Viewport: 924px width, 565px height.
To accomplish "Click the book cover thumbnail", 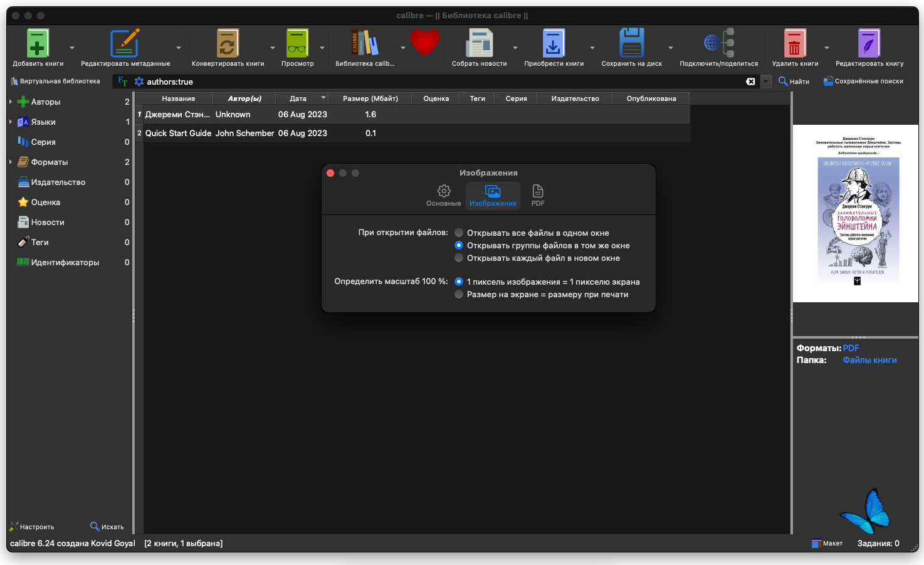I will [x=856, y=214].
